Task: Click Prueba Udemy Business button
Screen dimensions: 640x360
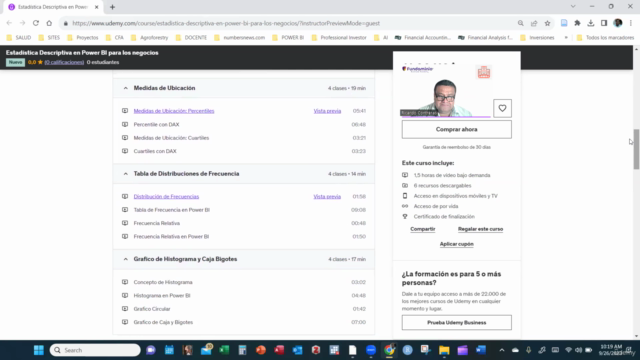Action: pos(456,322)
